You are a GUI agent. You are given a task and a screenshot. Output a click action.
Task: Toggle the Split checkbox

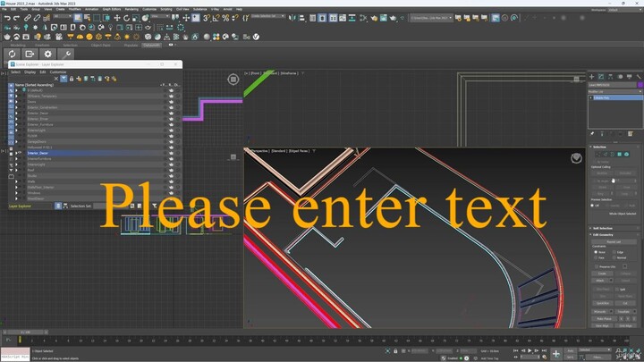[x=617, y=290]
